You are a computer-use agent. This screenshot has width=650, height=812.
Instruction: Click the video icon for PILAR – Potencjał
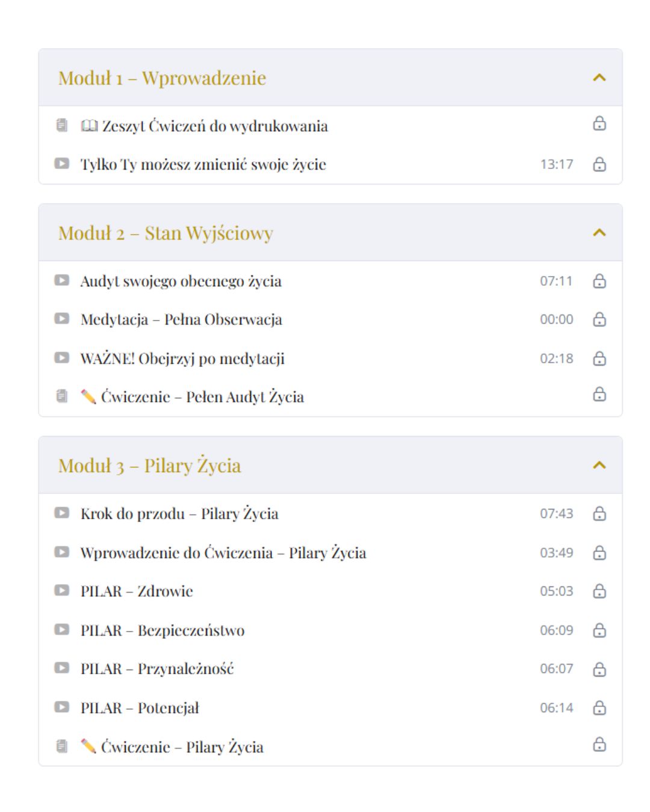pyautogui.click(x=61, y=707)
